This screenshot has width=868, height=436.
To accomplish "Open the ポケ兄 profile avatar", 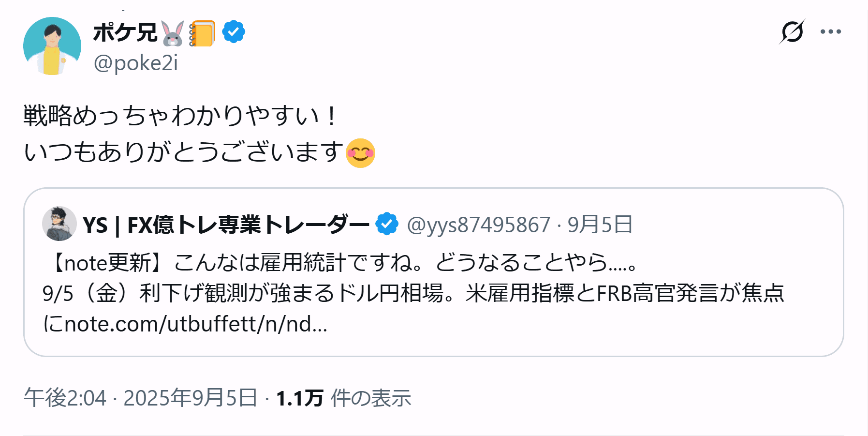I will [52, 46].
